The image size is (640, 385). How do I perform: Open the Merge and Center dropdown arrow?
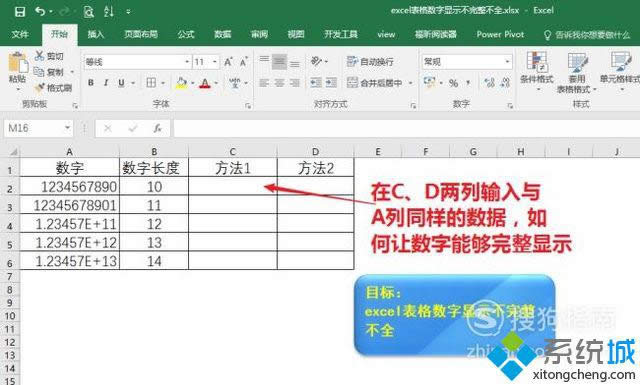(410, 83)
